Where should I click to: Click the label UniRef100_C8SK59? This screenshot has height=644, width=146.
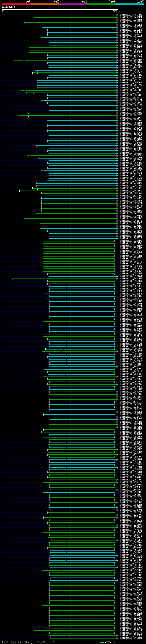click(x=131, y=628)
